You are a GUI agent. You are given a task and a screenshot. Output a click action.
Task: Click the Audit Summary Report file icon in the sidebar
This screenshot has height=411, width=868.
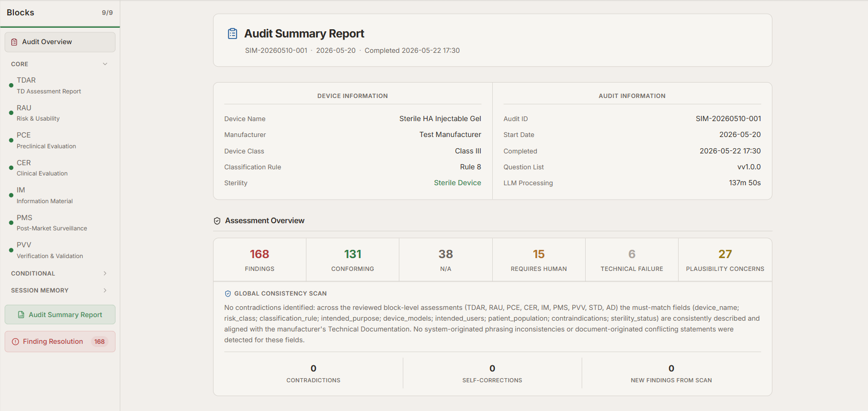[21, 315]
